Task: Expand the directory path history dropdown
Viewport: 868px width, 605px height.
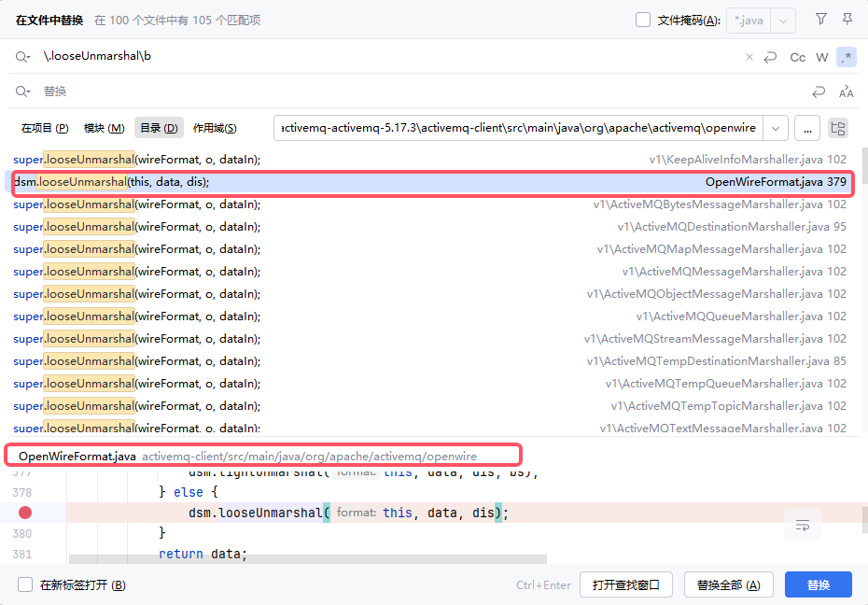Action: pyautogui.click(x=775, y=129)
